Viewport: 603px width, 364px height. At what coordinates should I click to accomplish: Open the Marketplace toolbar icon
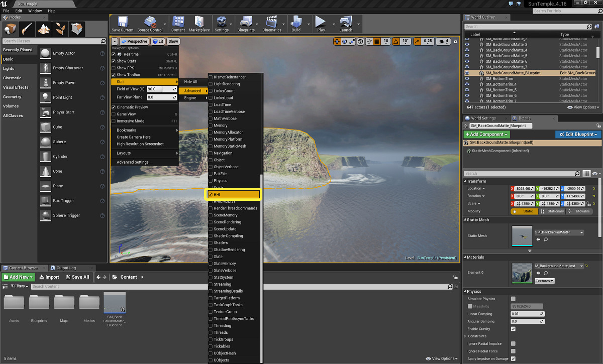click(199, 23)
